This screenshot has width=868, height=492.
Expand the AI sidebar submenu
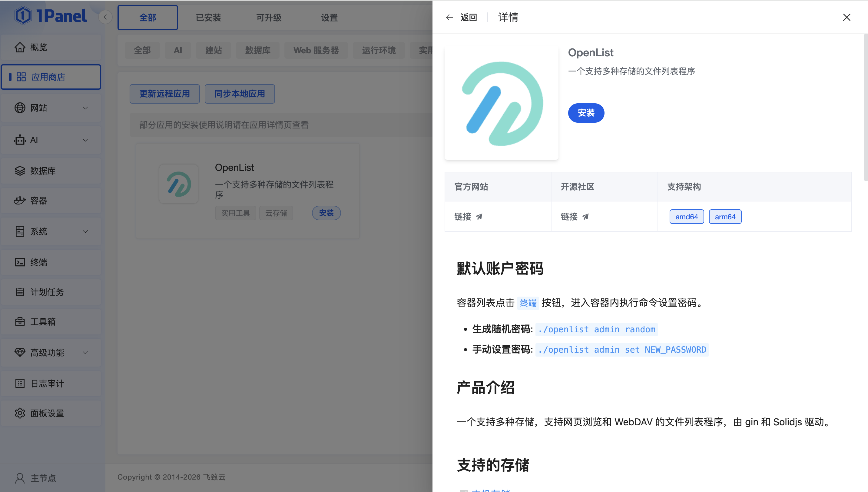[85, 140]
